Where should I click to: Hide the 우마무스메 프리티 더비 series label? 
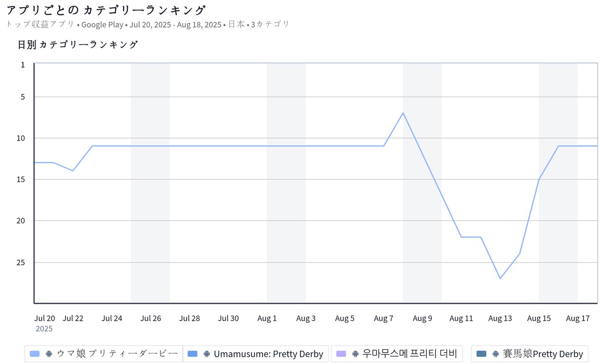click(409, 354)
